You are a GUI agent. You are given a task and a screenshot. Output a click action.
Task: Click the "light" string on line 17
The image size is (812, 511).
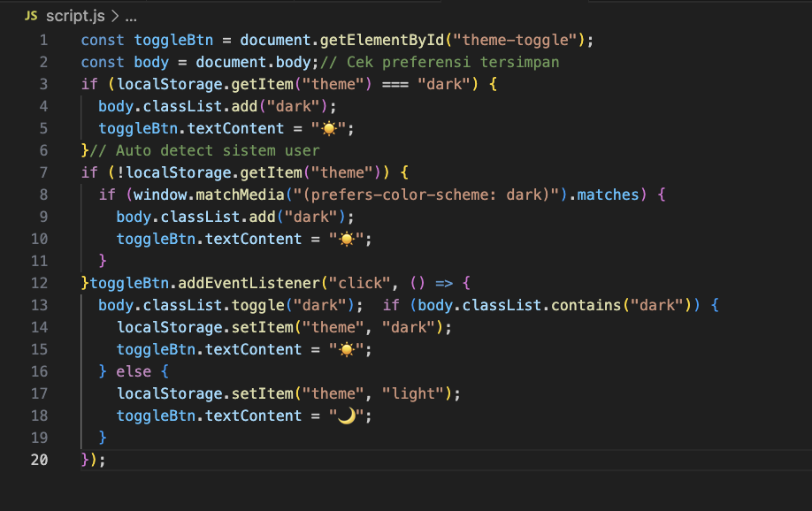tap(416, 393)
